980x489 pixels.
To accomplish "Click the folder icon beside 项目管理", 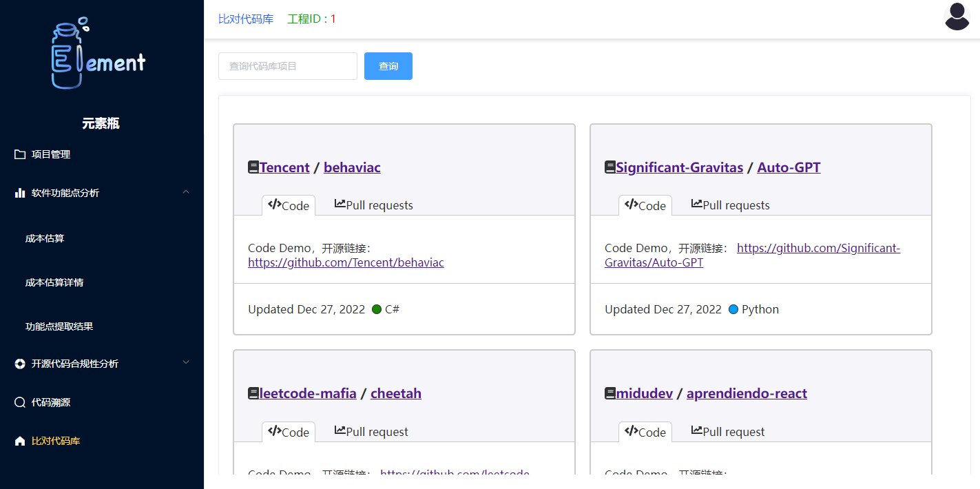I will (x=20, y=154).
